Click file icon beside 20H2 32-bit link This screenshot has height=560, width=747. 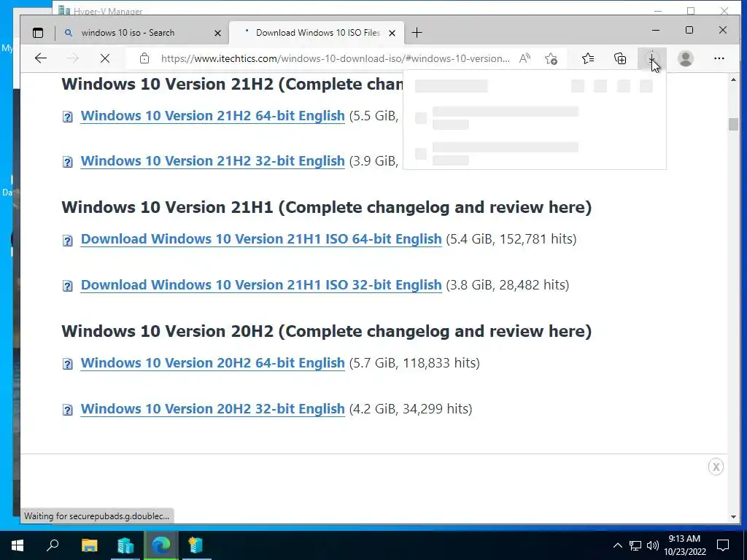click(68, 410)
